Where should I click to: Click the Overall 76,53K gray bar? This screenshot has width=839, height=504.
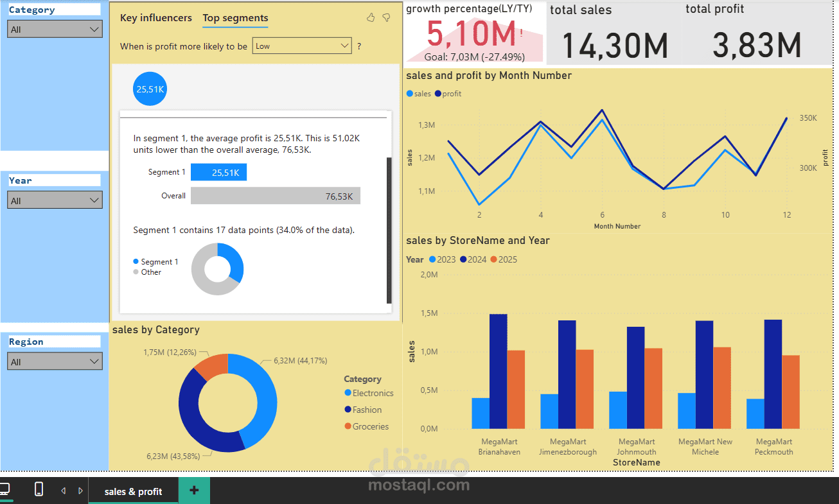[276, 196]
